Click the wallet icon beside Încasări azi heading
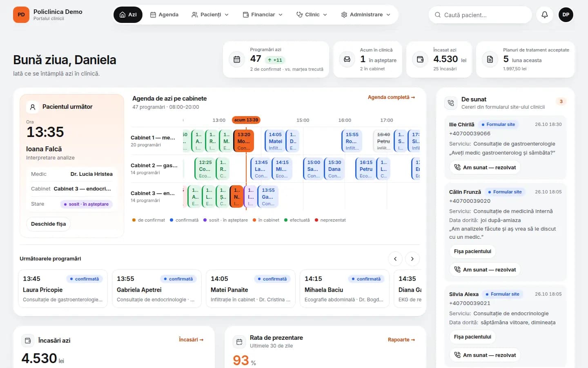 pos(28,341)
